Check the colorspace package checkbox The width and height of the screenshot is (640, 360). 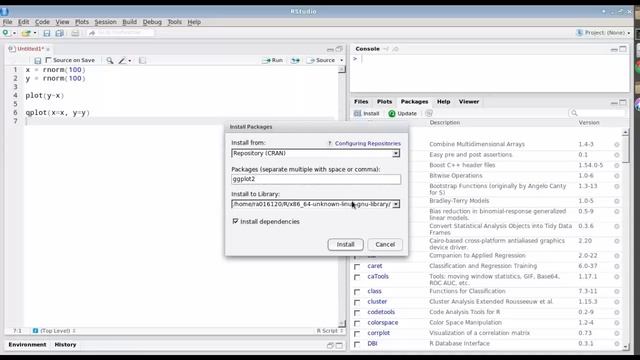coord(357,323)
